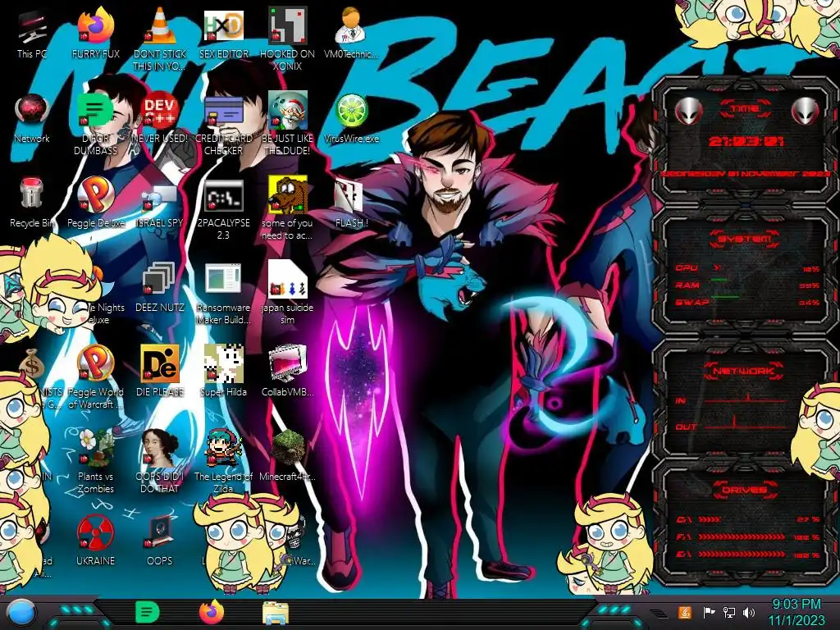Open the CollabVMB... monitor icon
Viewport: 840px width, 630px height.
pos(288,372)
